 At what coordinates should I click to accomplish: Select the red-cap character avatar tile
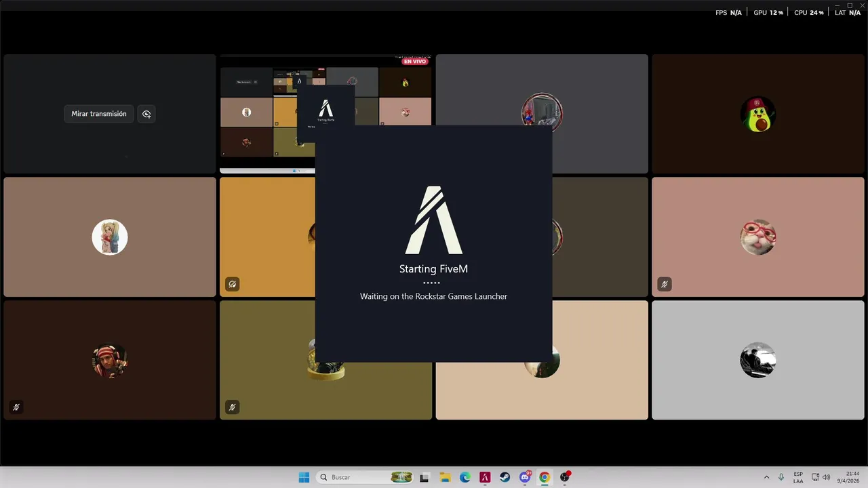(x=110, y=360)
